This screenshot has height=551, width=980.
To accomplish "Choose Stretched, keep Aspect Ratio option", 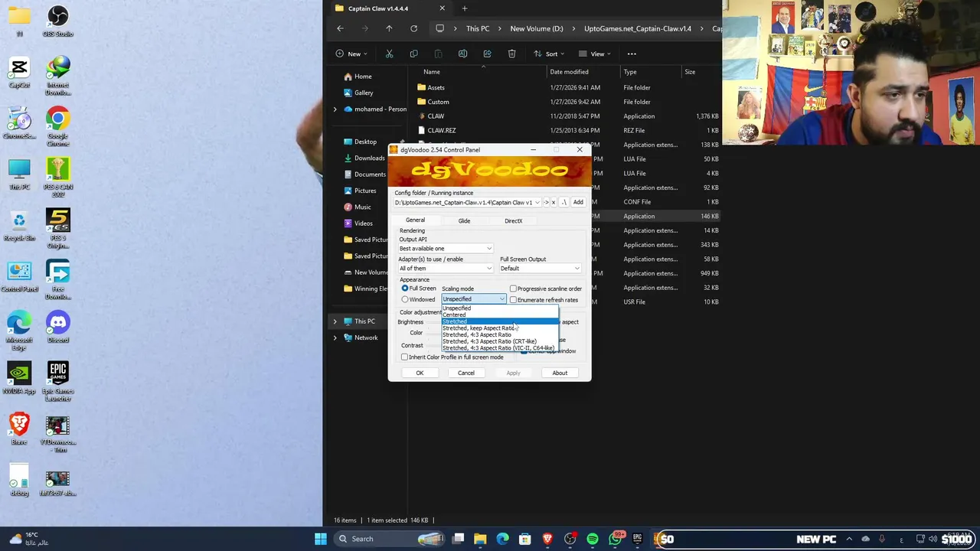I will tap(499, 328).
